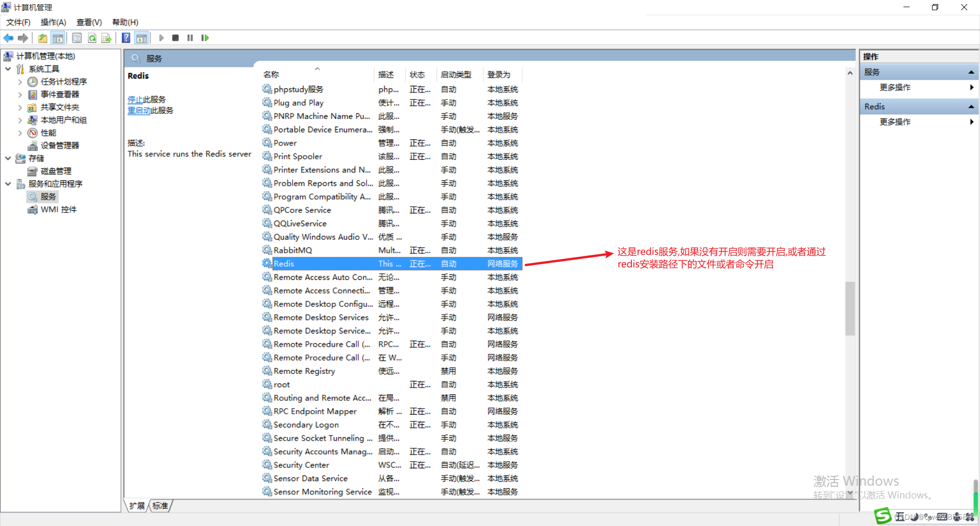The height and width of the screenshot is (526, 980).
Task: Click the Refresh toolbar icon
Action: pos(92,38)
